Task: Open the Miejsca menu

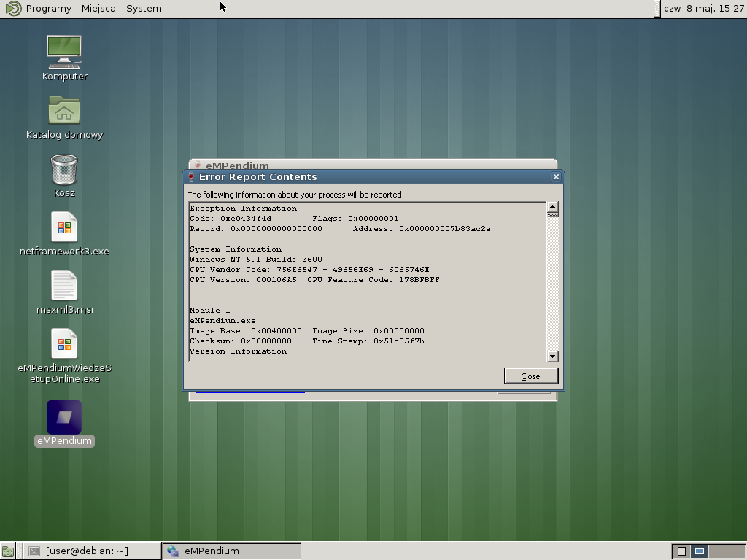Action: coord(98,9)
